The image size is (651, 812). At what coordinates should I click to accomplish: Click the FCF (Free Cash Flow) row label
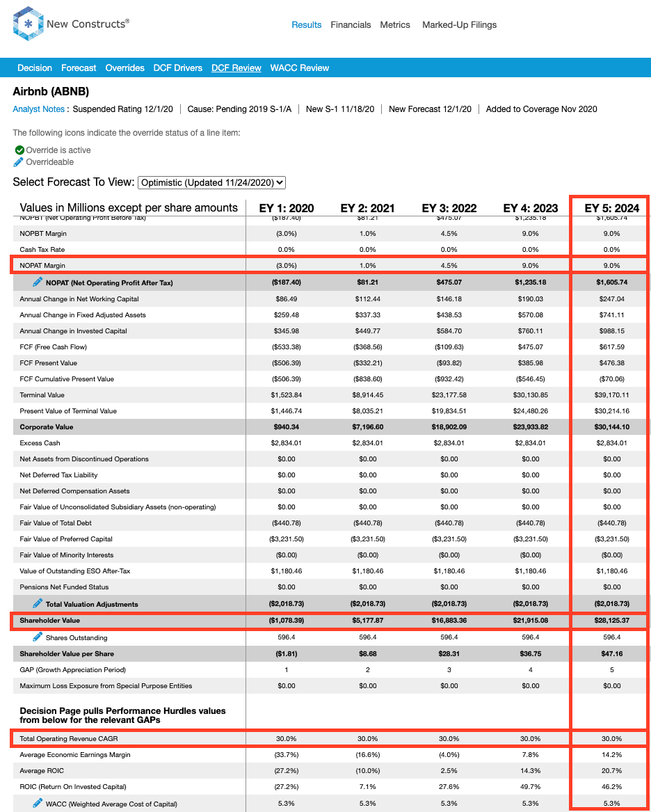click(54, 347)
